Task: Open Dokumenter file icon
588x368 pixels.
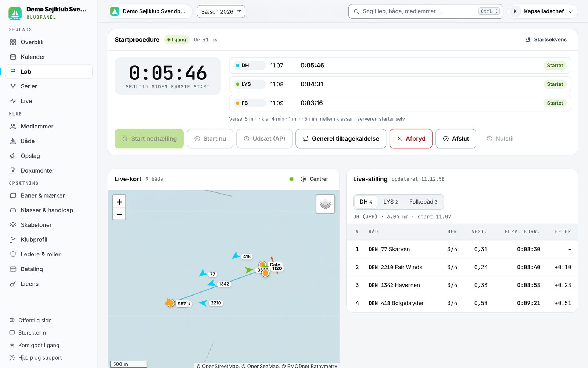Action: [x=13, y=171]
